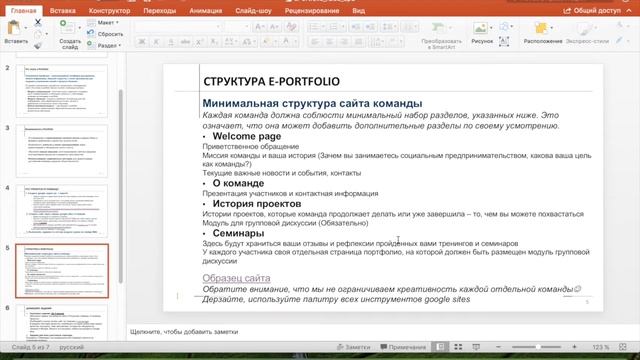Open the Раздел section dropdown
Screen dimensions: 640x360
104,45
